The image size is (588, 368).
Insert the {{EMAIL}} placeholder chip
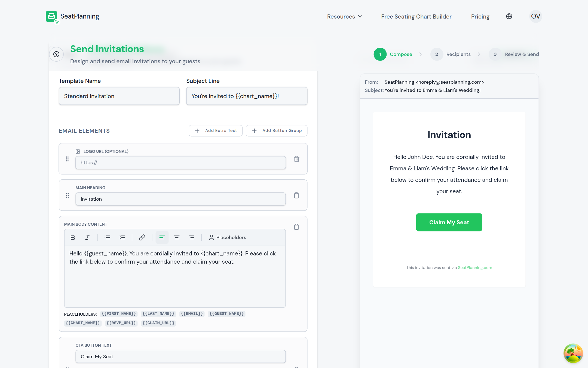(192, 314)
